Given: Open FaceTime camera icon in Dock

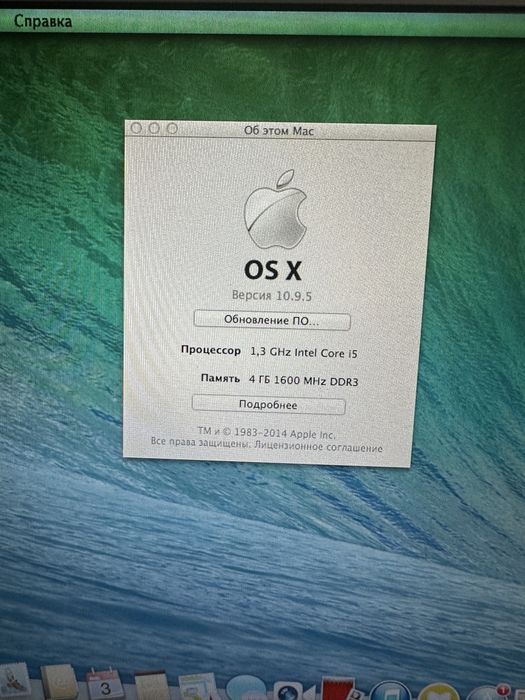Looking at the screenshot, I should pos(292,690).
